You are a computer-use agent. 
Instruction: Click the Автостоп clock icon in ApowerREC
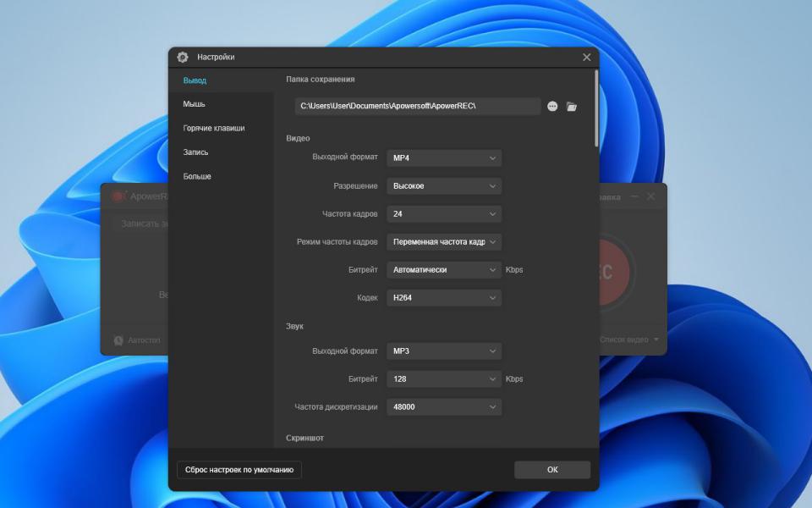pyautogui.click(x=118, y=340)
